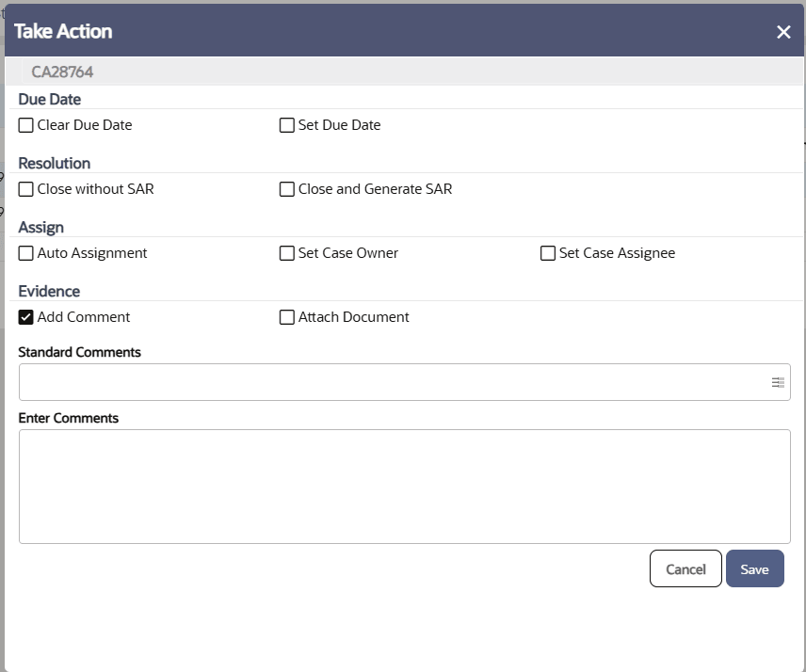Check the Set Case Owner box

pos(287,253)
